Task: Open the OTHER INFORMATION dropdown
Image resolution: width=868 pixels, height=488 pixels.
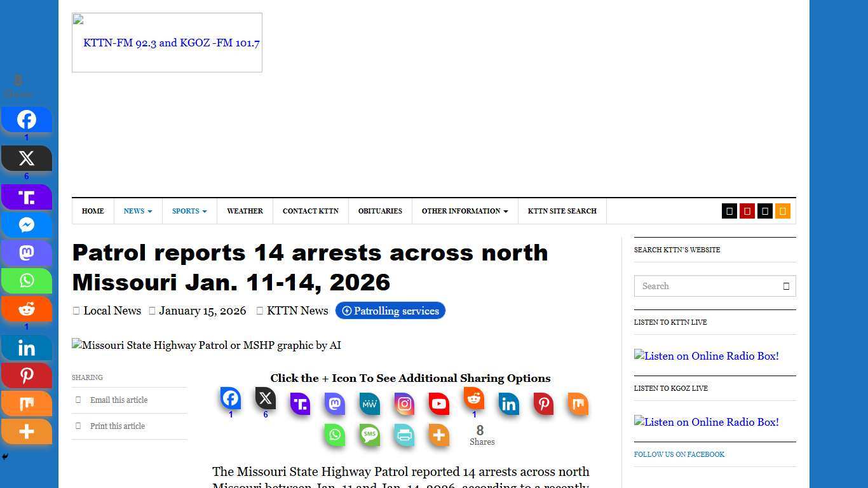Action: (x=465, y=211)
